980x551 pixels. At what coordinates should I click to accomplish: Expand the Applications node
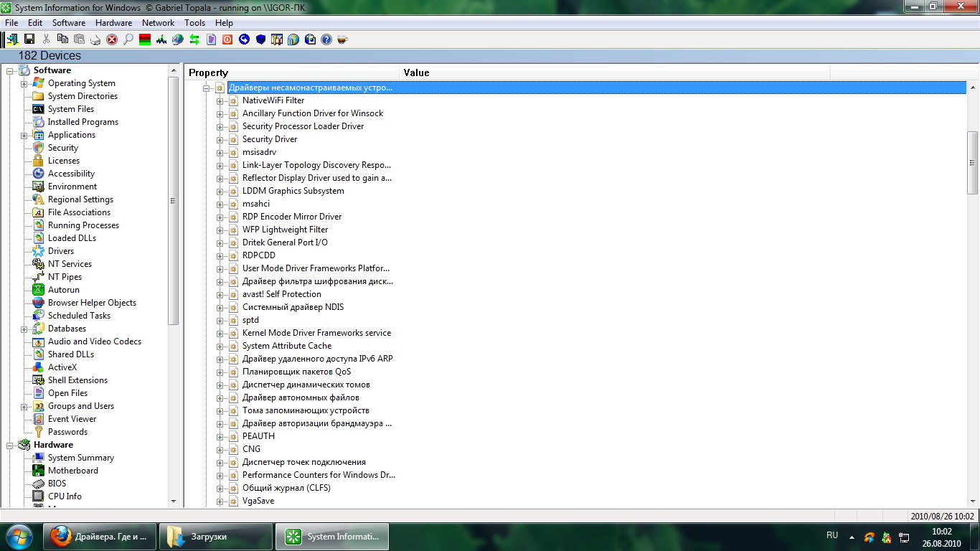pyautogui.click(x=24, y=135)
